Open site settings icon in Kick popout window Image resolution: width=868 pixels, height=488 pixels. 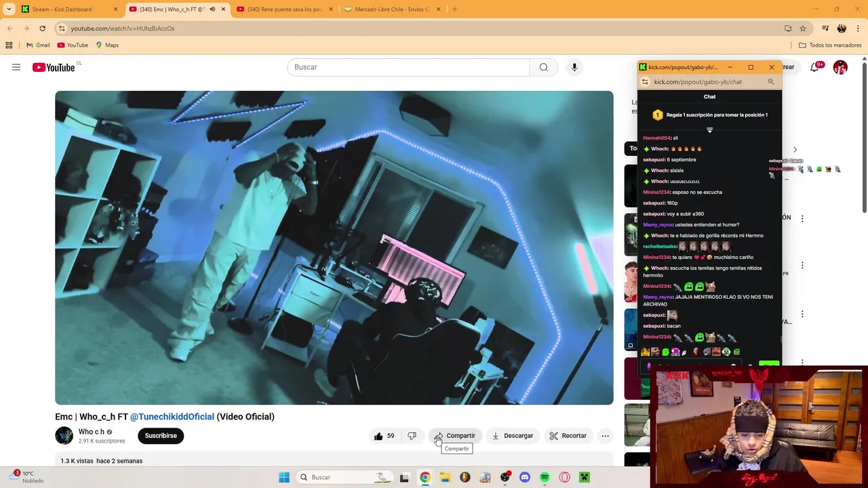click(645, 82)
